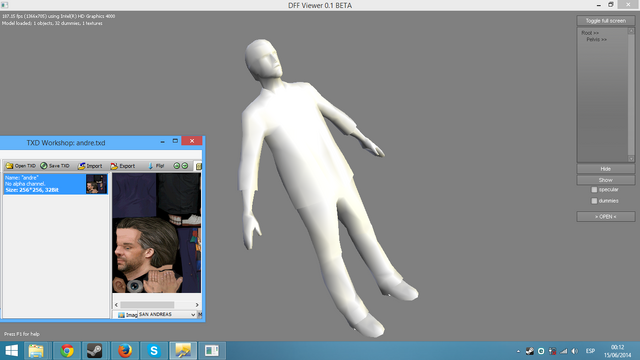Minimize the TXD Workshop window
The width and height of the screenshot is (640, 360).
pyautogui.click(x=162, y=141)
